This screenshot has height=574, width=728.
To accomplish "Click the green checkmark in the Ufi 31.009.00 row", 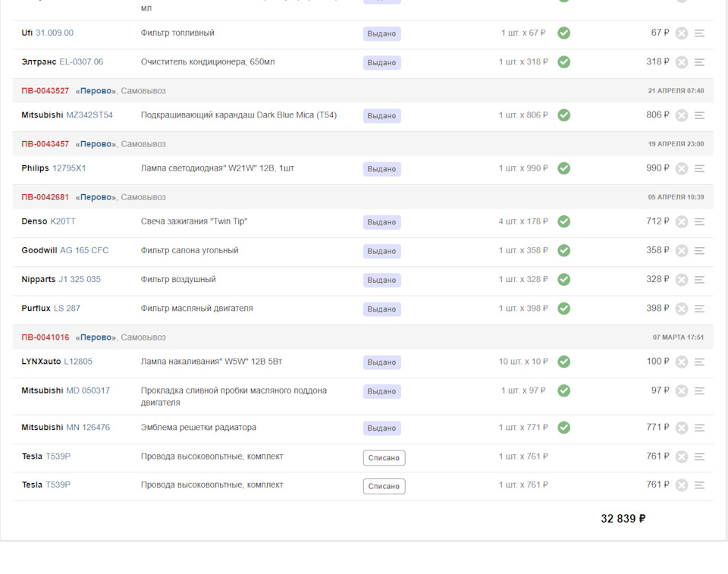I will point(563,33).
